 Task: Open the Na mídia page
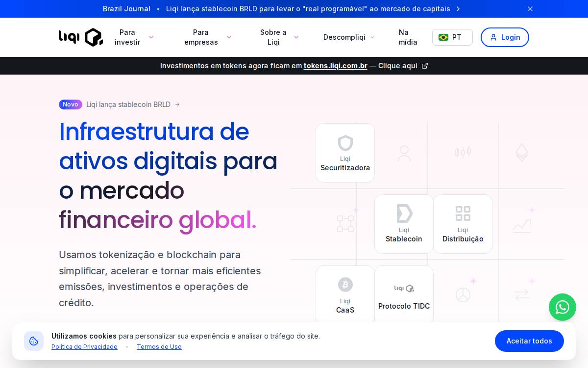(408, 37)
